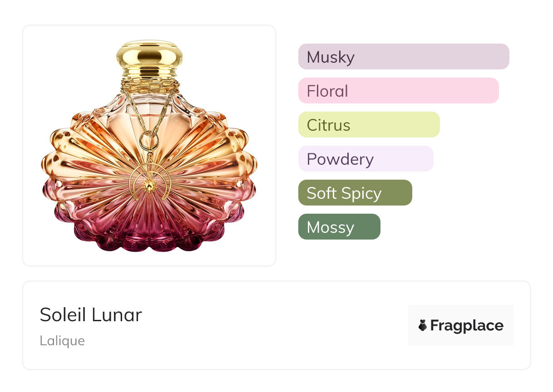This screenshot has width=553, height=392.
Task: Click empty space in the Soleil Lunar info card
Action: 272,327
